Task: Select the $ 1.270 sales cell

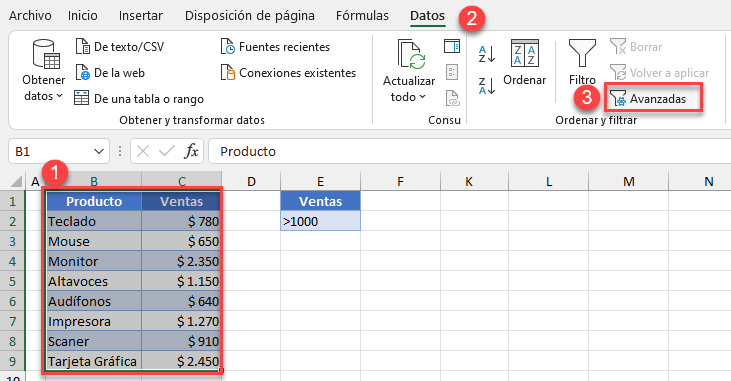Action: 181,322
